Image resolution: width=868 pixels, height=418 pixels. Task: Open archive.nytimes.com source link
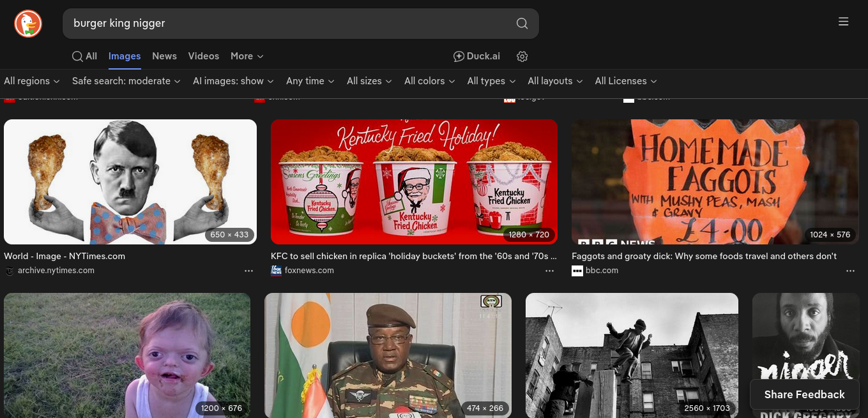(x=56, y=271)
